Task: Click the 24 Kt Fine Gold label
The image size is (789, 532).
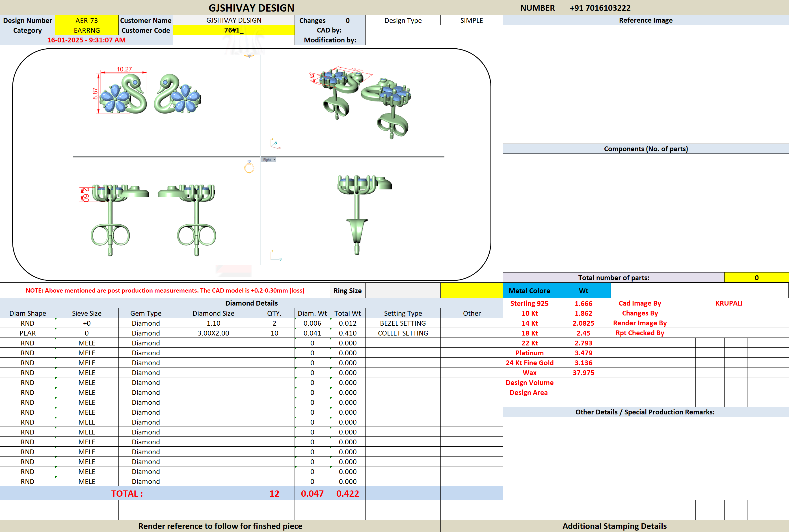Action: (x=529, y=363)
